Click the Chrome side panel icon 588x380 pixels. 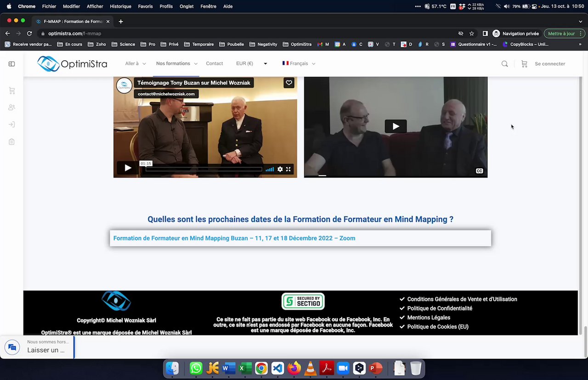[485, 34]
